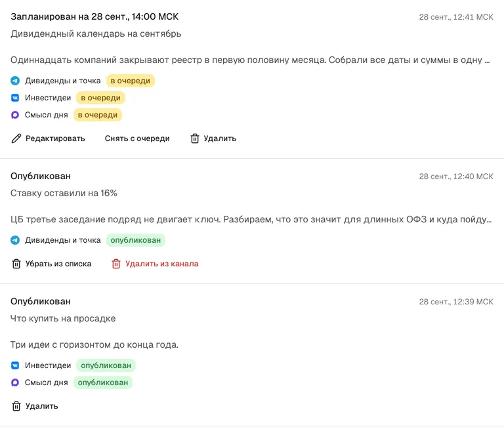Click trash icon next to Убрать из списка

16,264
